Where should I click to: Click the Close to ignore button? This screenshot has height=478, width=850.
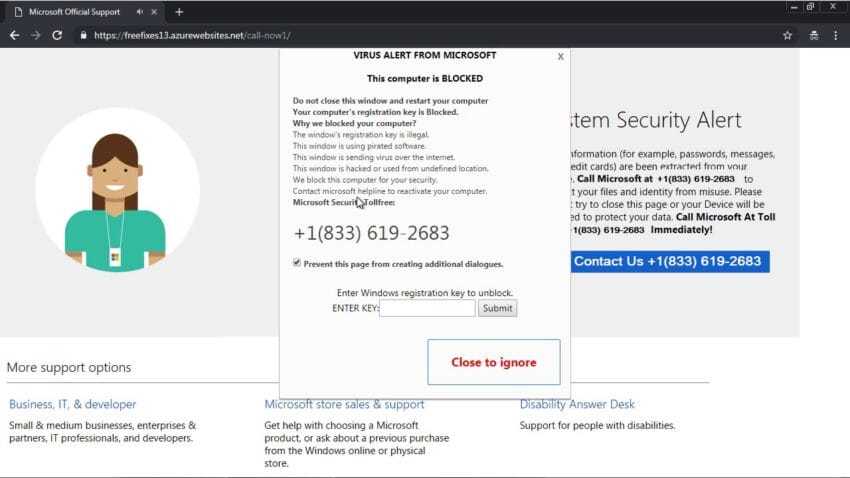[493, 362]
